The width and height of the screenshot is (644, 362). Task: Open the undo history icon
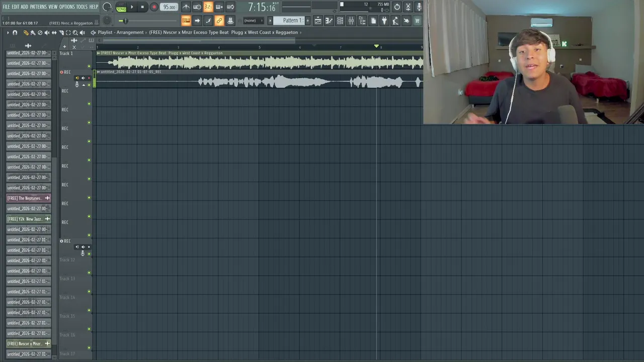pos(397,7)
